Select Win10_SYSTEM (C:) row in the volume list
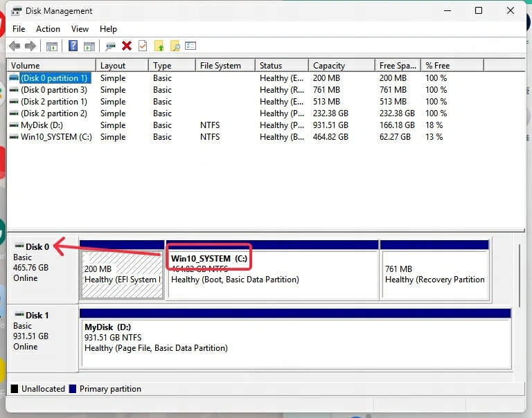The image size is (532, 418). point(55,137)
